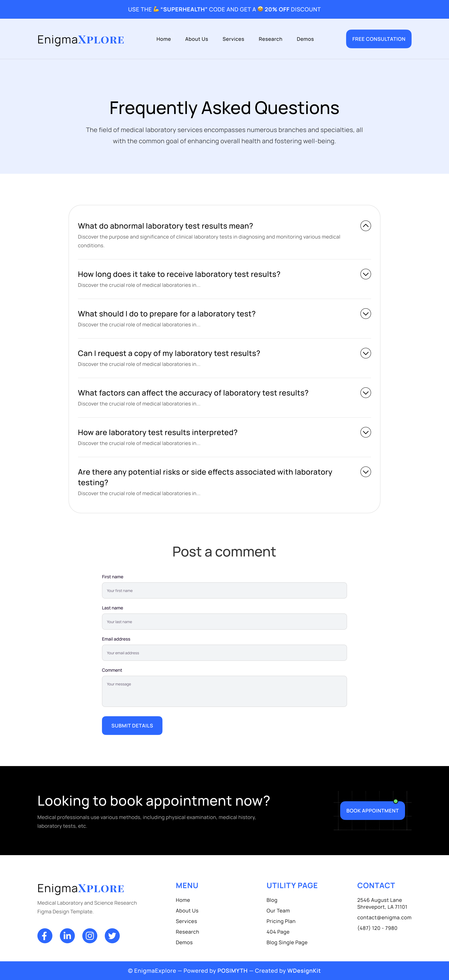
Task: Expand the potential risks question
Action: click(365, 472)
